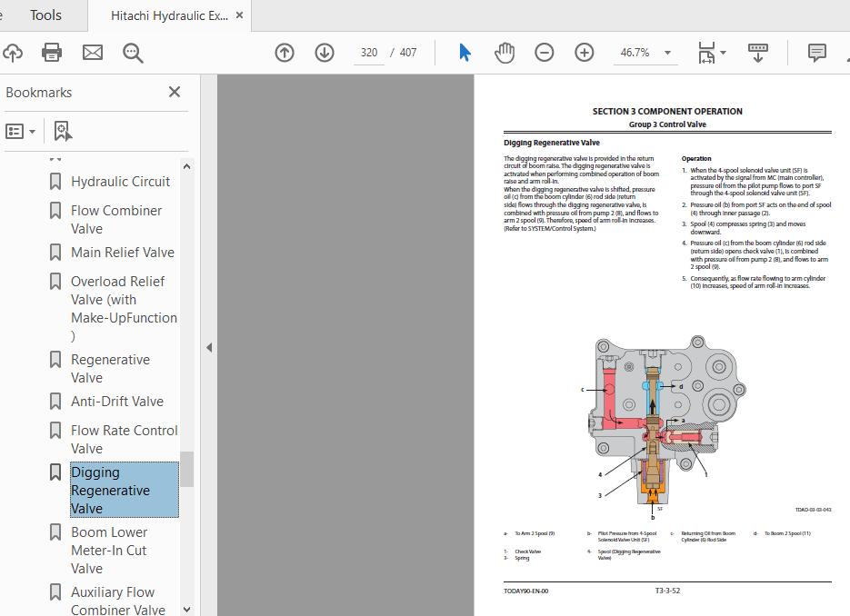Go to next page with down arrow

tap(325, 53)
